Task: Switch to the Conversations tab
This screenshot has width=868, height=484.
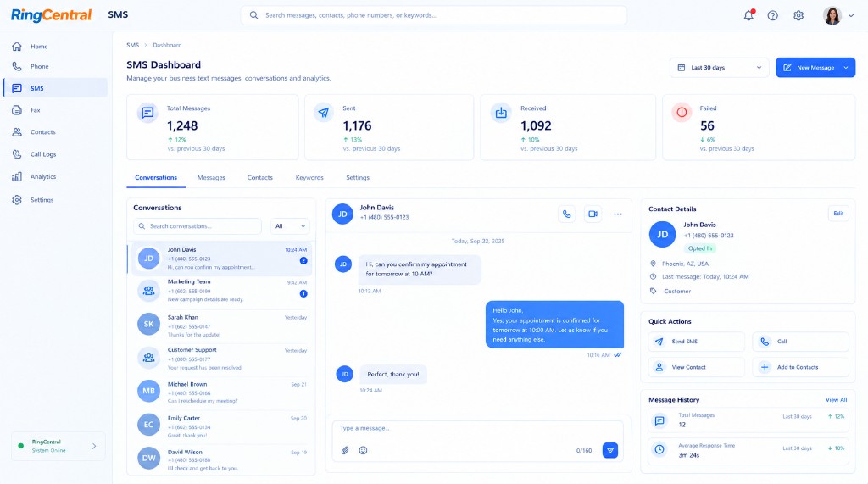Action: pyautogui.click(x=156, y=178)
